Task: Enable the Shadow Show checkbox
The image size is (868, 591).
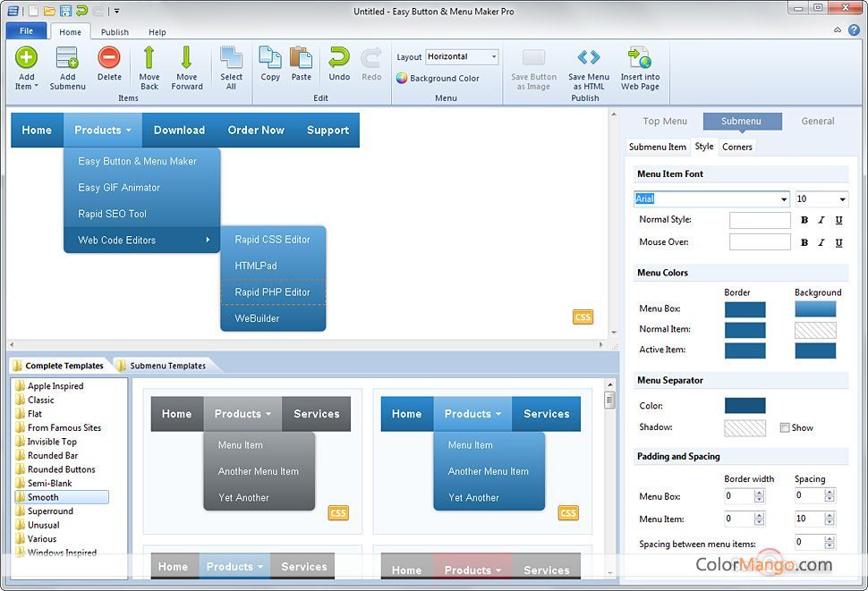Action: (x=785, y=427)
